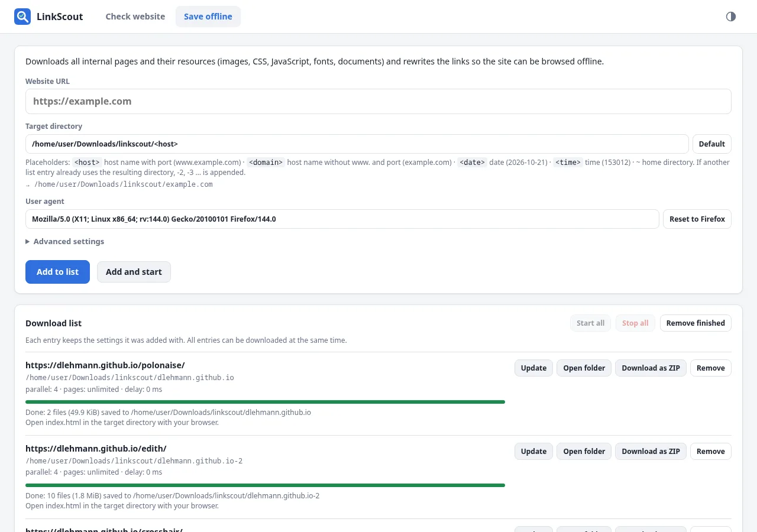The width and height of the screenshot is (757, 532).
Task: Click into the Target directory field
Action: coord(357,144)
